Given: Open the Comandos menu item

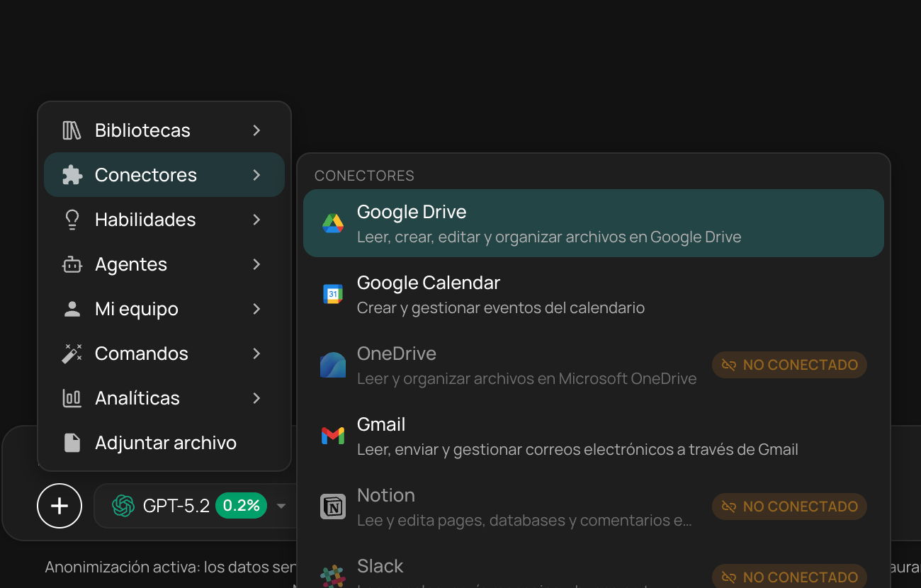Looking at the screenshot, I should click(164, 354).
